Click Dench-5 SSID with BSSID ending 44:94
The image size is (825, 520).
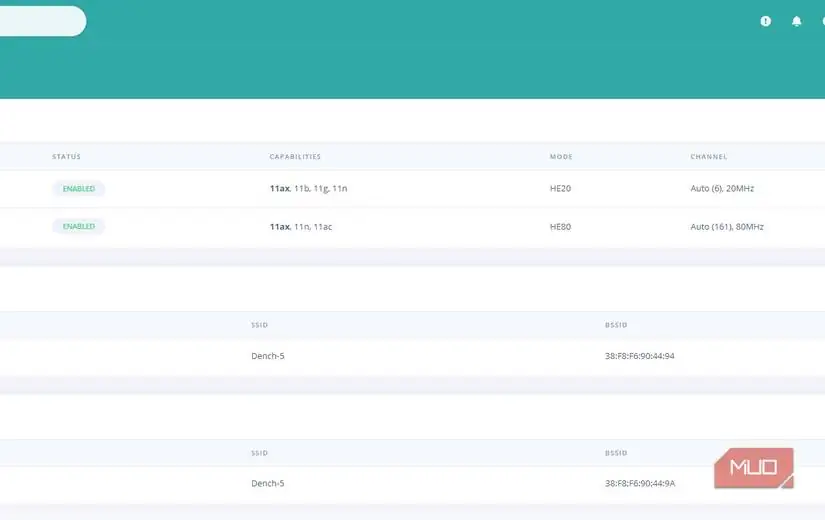[x=267, y=356]
